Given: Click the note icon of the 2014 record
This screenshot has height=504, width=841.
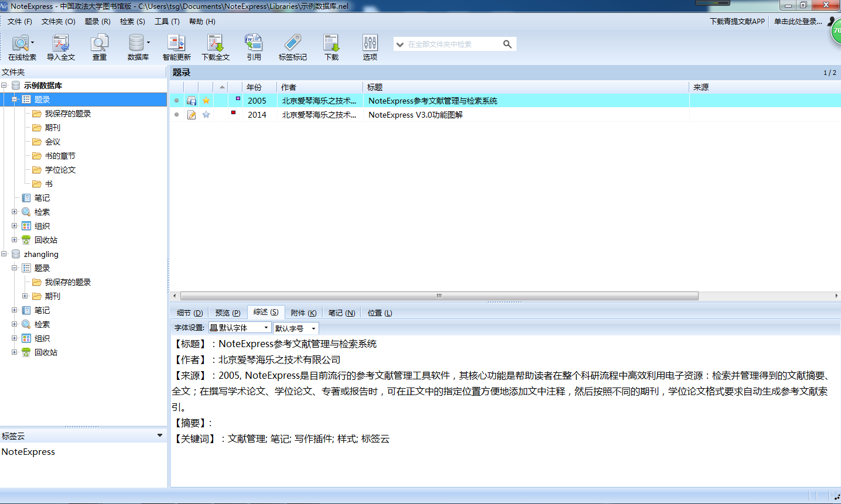Looking at the screenshot, I should pyautogui.click(x=192, y=115).
